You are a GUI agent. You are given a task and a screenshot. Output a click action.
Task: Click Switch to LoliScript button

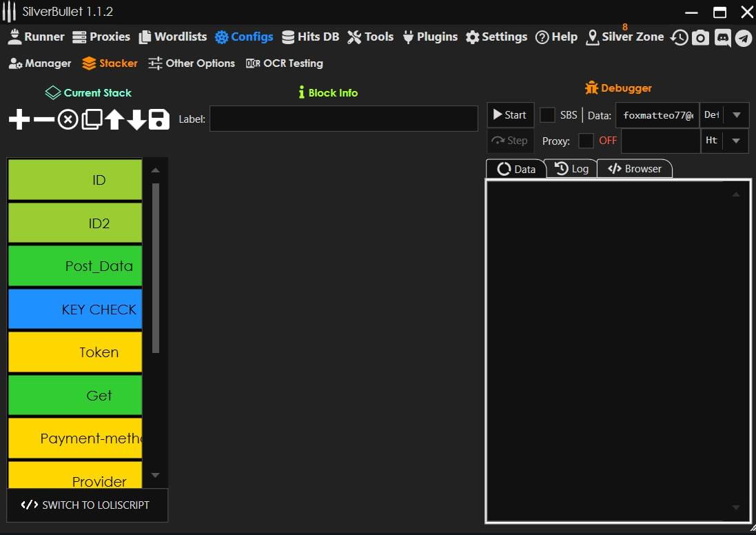88,505
